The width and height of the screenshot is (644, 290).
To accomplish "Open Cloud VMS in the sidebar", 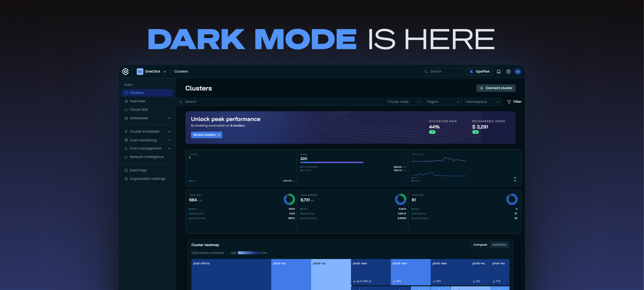I will click(147, 110).
